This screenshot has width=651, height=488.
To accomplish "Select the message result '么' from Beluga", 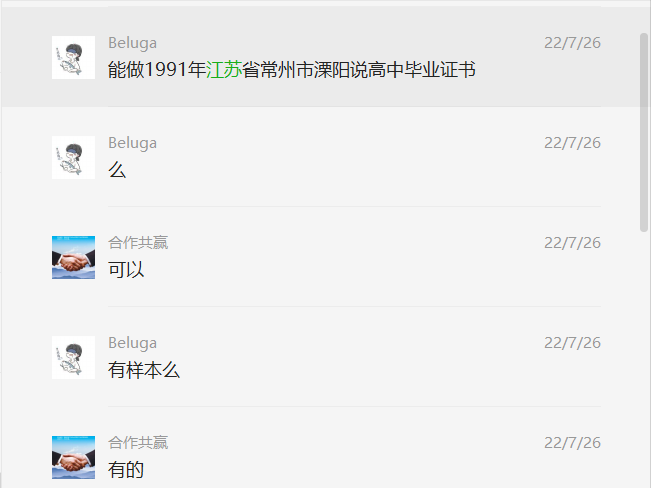I will [320, 157].
